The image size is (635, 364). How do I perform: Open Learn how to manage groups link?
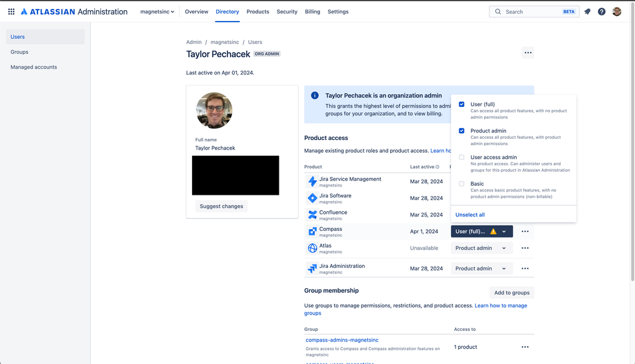pyautogui.click(x=501, y=305)
